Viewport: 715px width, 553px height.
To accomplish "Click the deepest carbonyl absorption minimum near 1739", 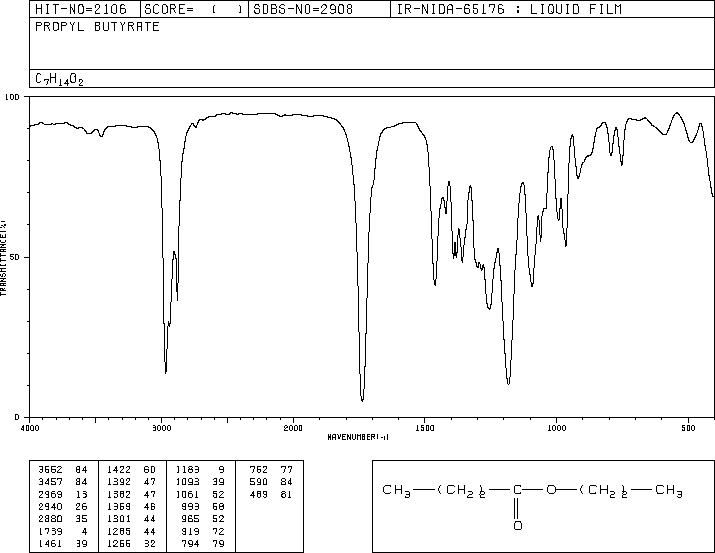I will [363, 400].
